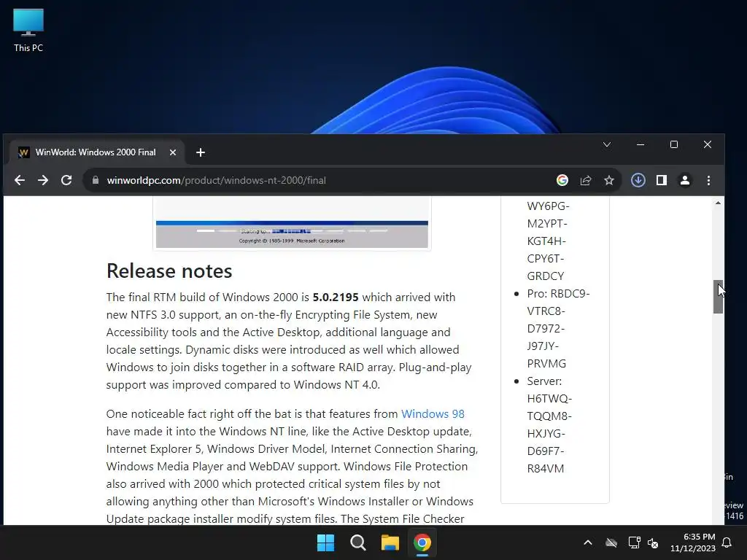The image size is (747, 560).
Task: Minimize the Chrome window
Action: 640,144
